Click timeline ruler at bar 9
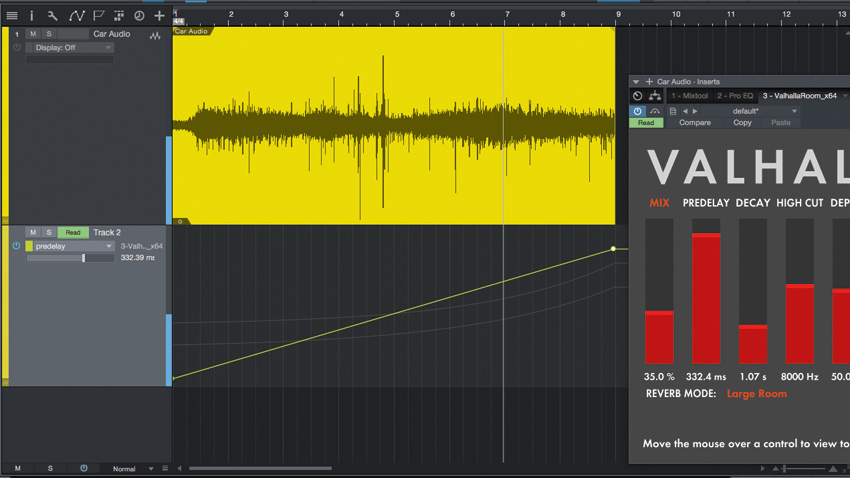This screenshot has width=850, height=478. click(x=618, y=14)
